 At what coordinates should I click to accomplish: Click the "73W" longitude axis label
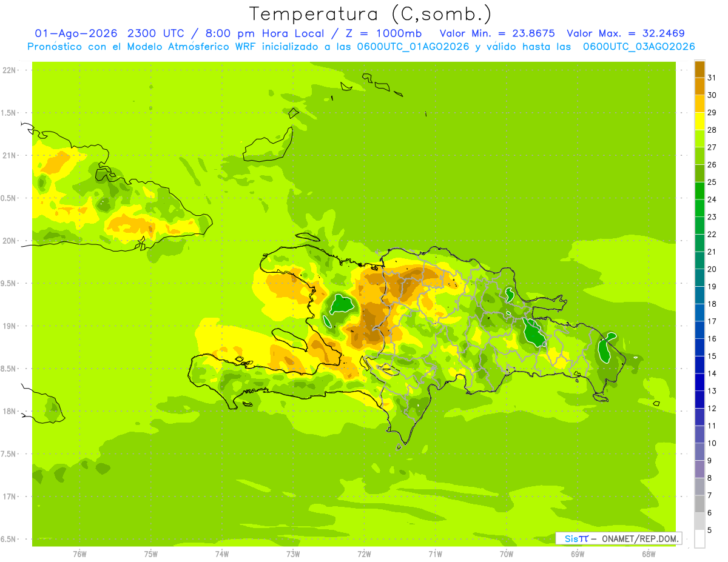(293, 554)
